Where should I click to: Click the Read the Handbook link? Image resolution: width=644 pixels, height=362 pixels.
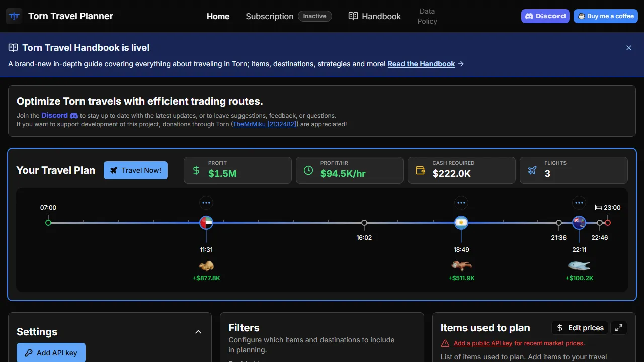[x=421, y=64]
